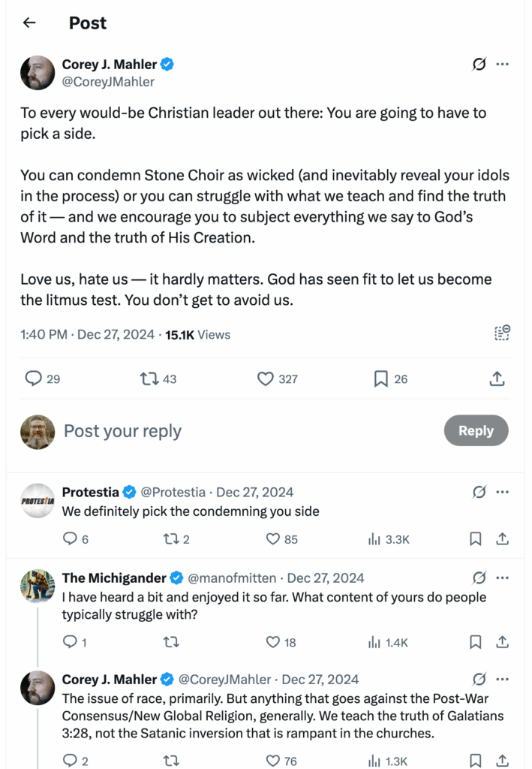
Task: Reply to Corey J. Mahler's main post
Action: 32,379
